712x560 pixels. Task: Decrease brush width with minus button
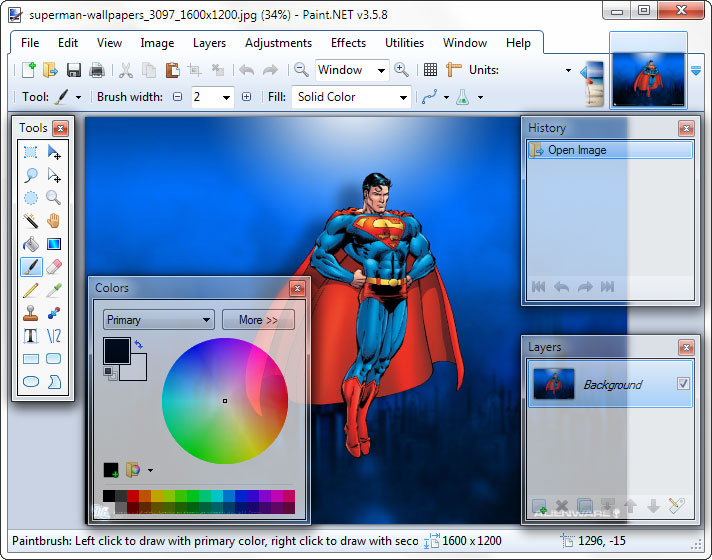(x=178, y=97)
